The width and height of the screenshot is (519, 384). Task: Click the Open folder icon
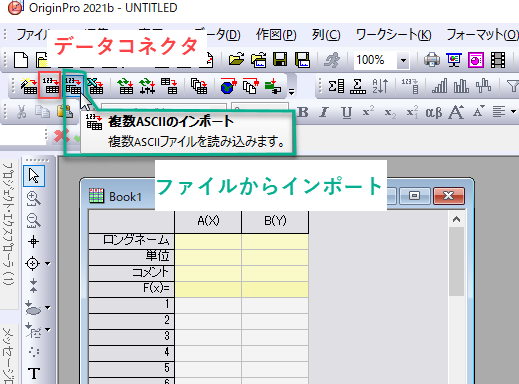pos(236,60)
